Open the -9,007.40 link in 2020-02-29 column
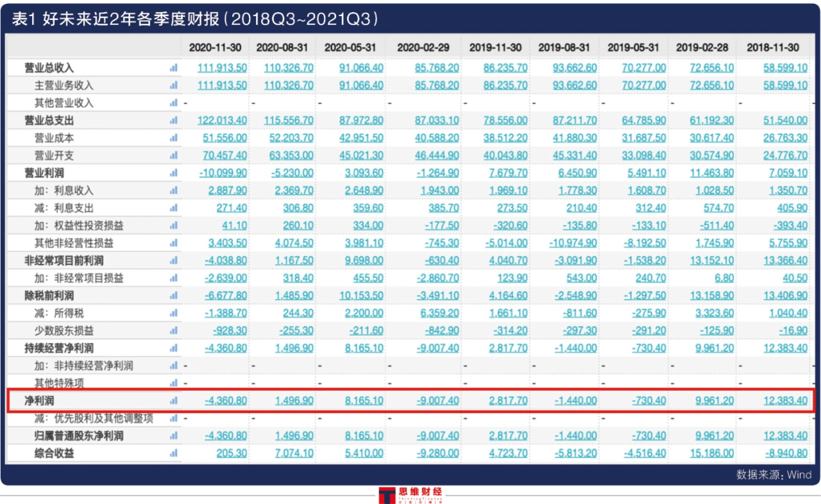Image resolution: width=821 pixels, height=504 pixels. [x=434, y=399]
